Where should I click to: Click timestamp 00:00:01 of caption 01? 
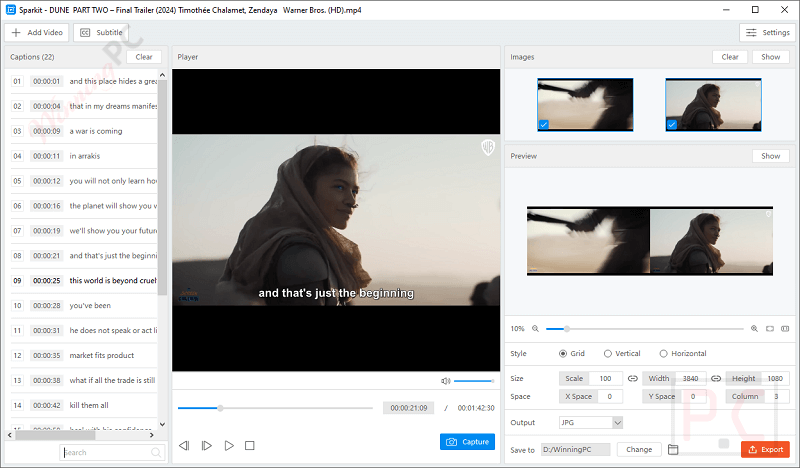pyautogui.click(x=46, y=81)
